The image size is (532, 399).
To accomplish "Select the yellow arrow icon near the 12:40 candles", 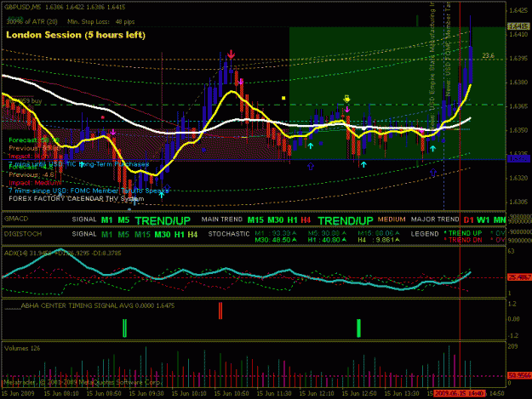I will pyautogui.click(x=346, y=99).
